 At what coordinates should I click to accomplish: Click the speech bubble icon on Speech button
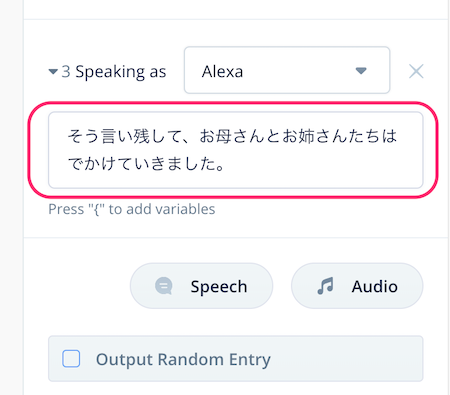164,286
